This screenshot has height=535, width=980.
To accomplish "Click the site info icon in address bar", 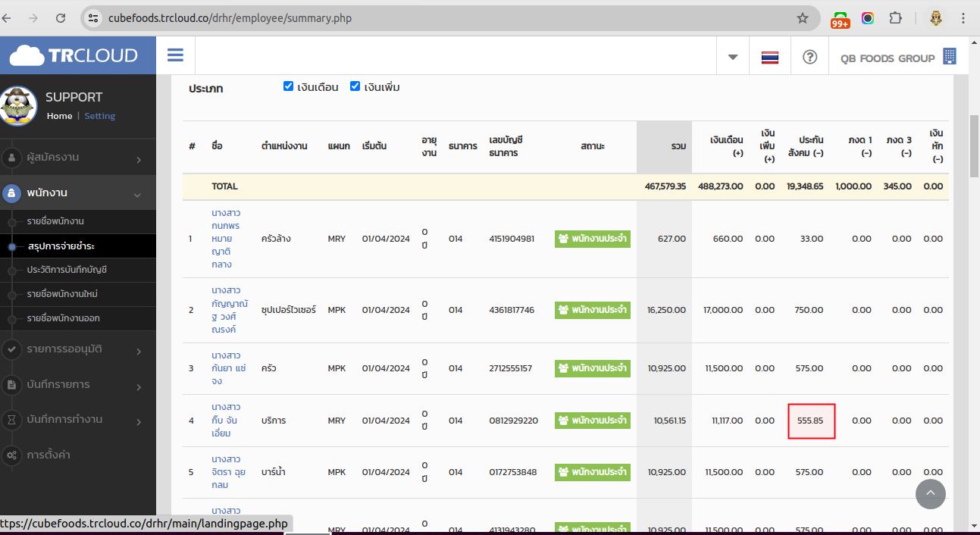I will pos(92,18).
